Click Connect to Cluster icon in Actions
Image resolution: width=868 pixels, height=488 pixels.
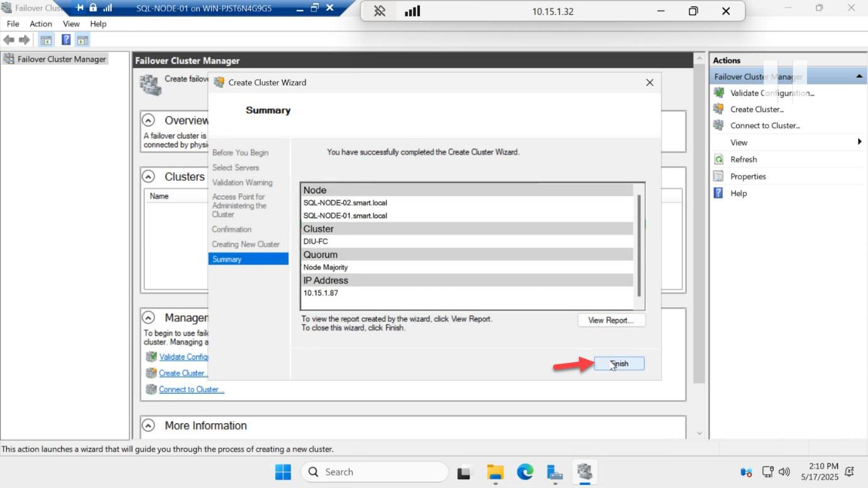[x=719, y=125]
